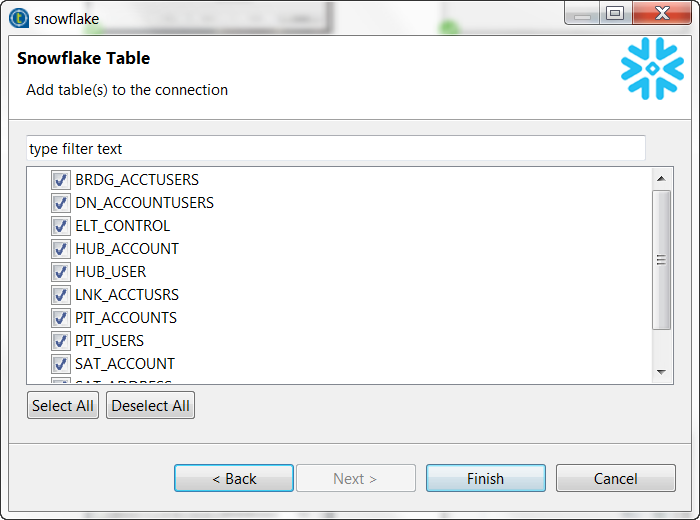Image resolution: width=700 pixels, height=520 pixels.
Task: Uncheck the BRDG_ACCTUSERS table checkbox
Action: pyautogui.click(x=61, y=180)
